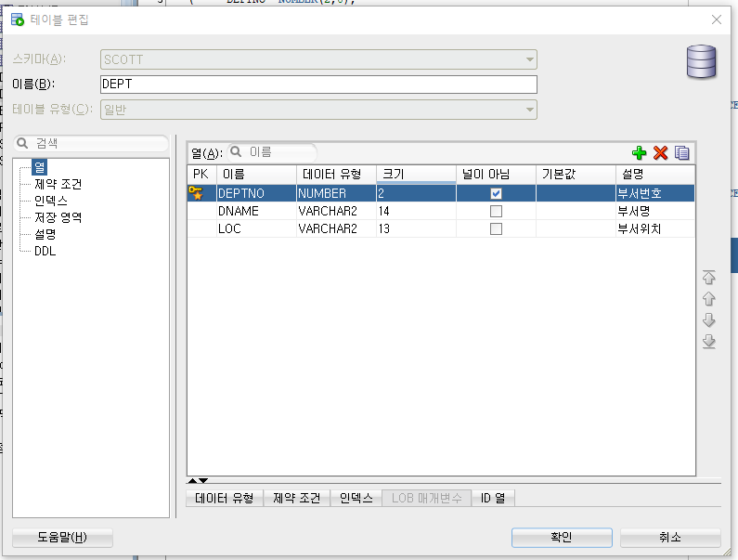Click the primary key icon on DEPTNO
The image size is (738, 560).
click(196, 192)
